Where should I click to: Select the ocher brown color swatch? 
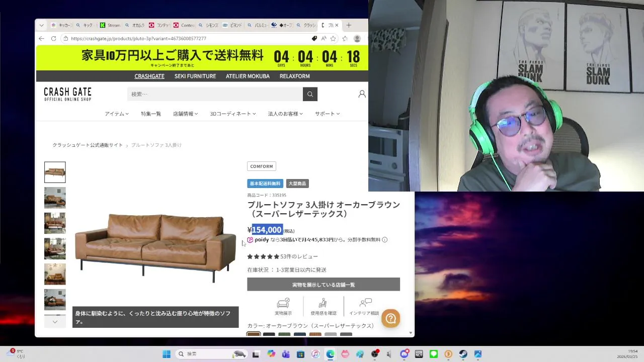coord(254,335)
